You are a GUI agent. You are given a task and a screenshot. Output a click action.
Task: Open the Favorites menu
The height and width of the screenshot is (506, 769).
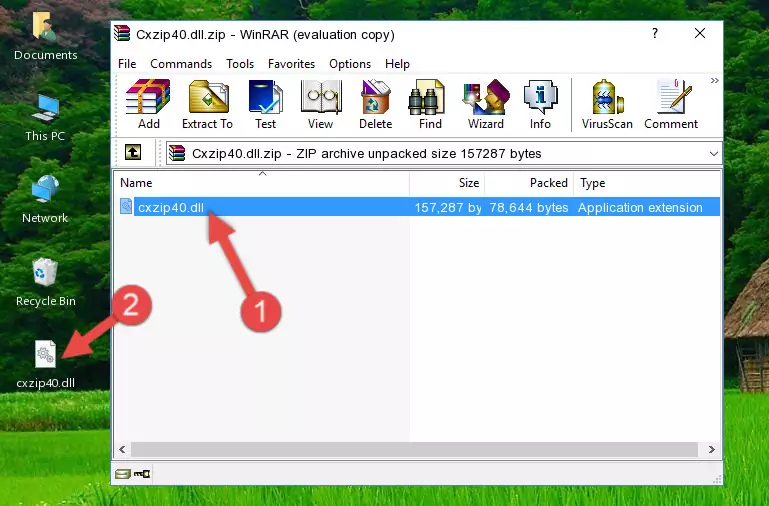tap(291, 64)
